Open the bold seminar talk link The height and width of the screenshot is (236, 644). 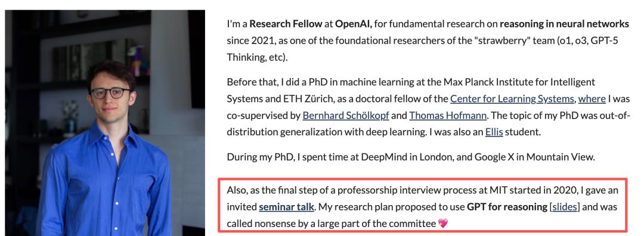[x=286, y=207]
